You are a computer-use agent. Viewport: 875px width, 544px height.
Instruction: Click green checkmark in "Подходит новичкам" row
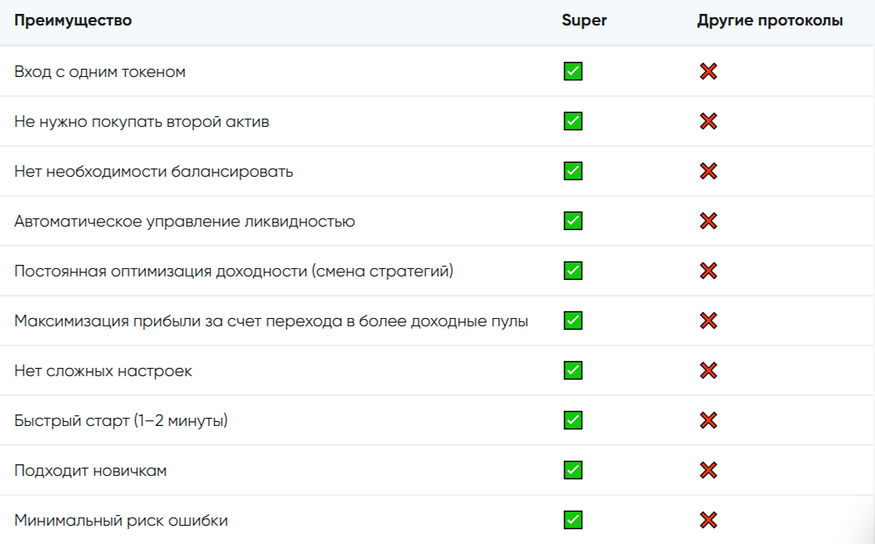click(573, 470)
